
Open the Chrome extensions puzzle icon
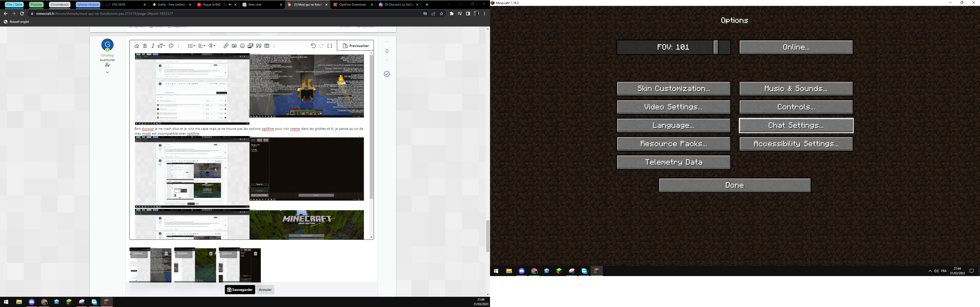(x=451, y=13)
